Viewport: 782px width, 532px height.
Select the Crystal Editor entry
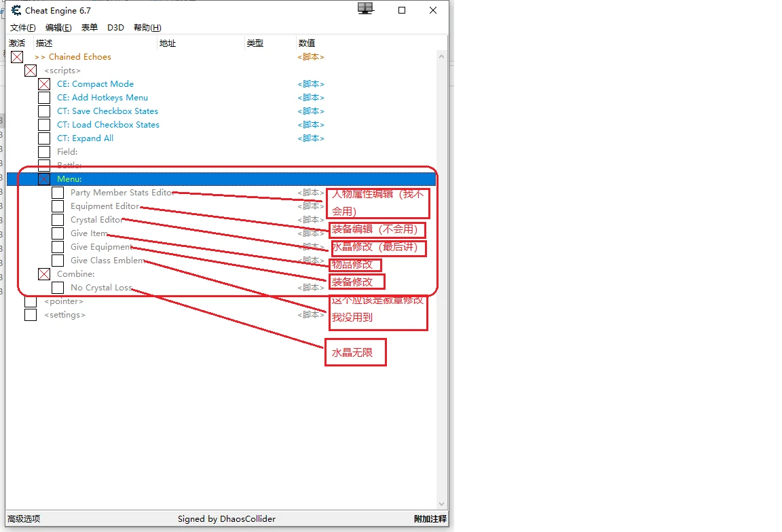coord(96,219)
